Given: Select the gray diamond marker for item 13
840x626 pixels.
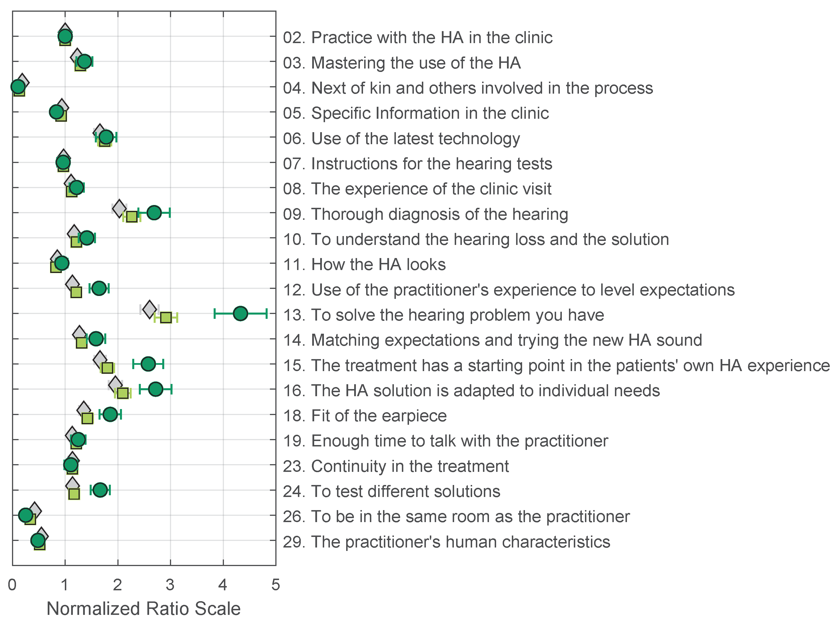Looking at the screenshot, I should click(x=150, y=309).
